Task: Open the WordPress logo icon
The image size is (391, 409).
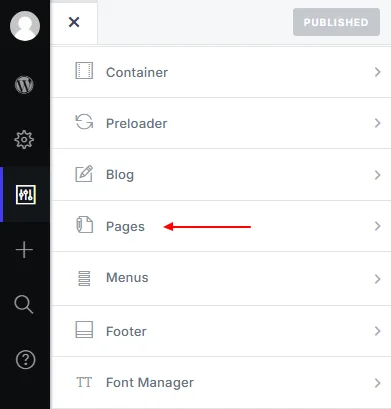Action: click(24, 84)
